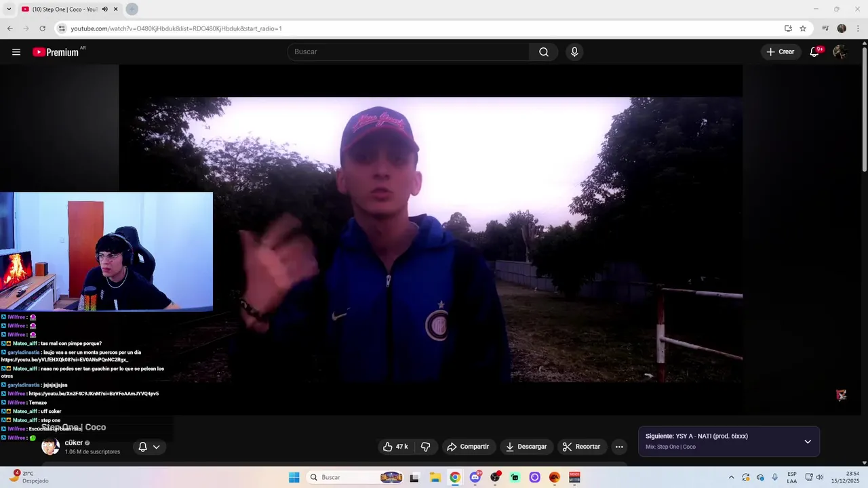Go to YouTube Premium home logo
This screenshot has width=868, height=488.
pos(56,52)
